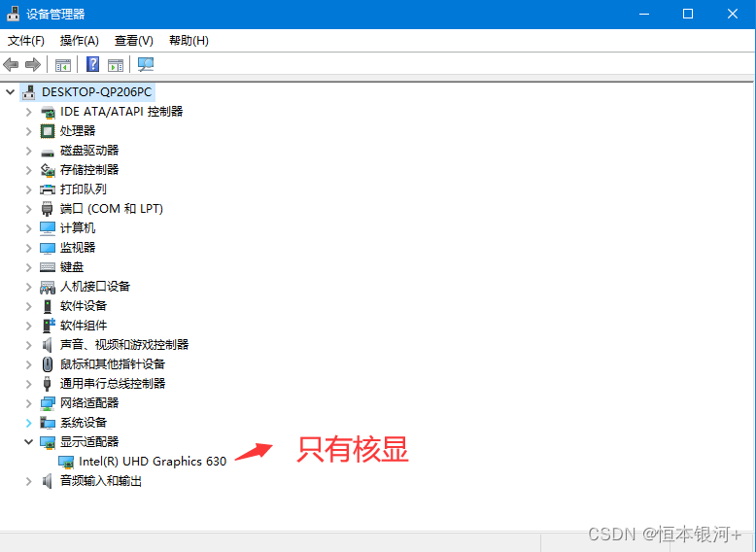Click the 声音、视频和游戏控制器 speaker icon
The width and height of the screenshot is (756, 552).
pos(47,345)
